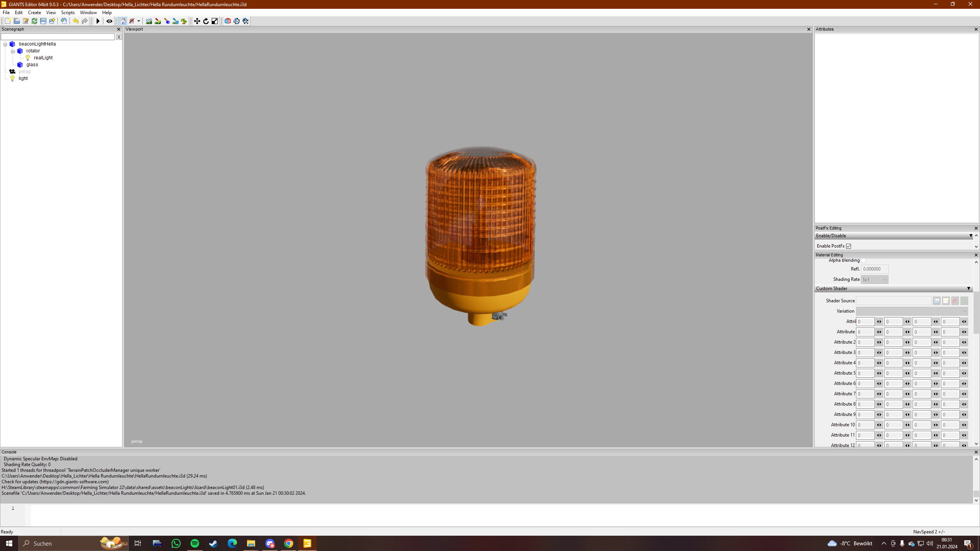
Task: Collapse the beaconLightHella tree node
Action: (x=5, y=44)
